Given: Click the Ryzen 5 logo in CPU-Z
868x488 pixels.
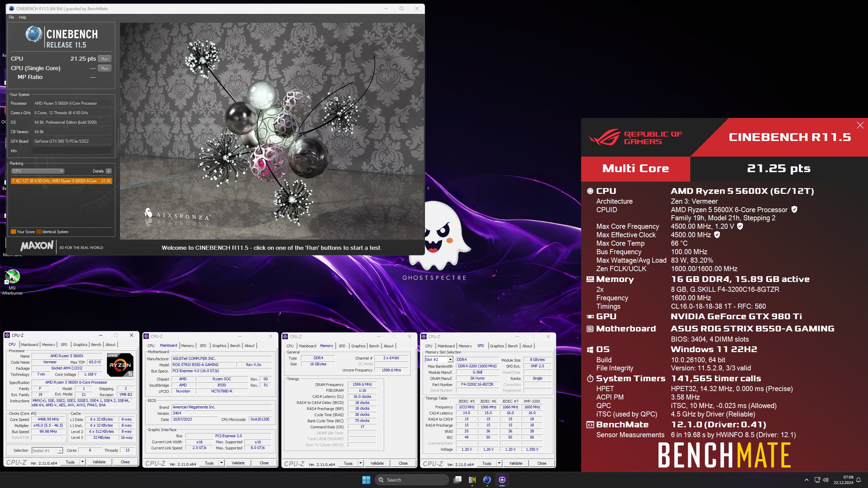Looking at the screenshot, I should [120, 365].
